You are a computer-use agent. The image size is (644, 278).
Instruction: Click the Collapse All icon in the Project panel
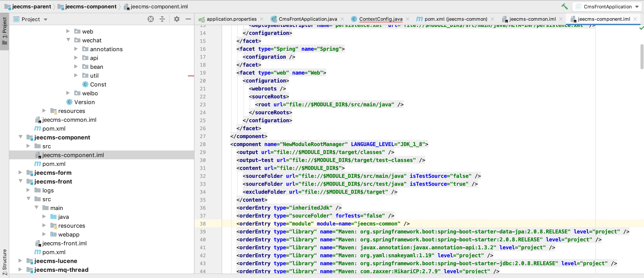pyautogui.click(x=162, y=19)
